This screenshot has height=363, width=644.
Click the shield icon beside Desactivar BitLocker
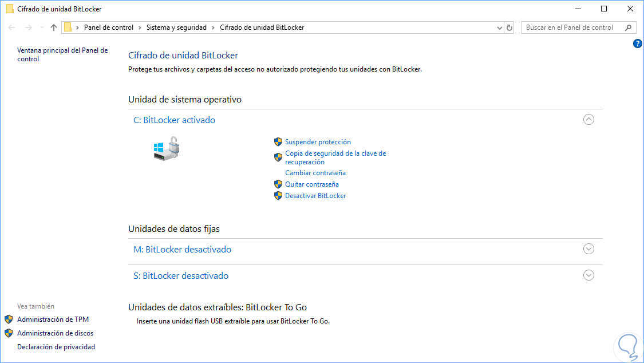point(278,196)
